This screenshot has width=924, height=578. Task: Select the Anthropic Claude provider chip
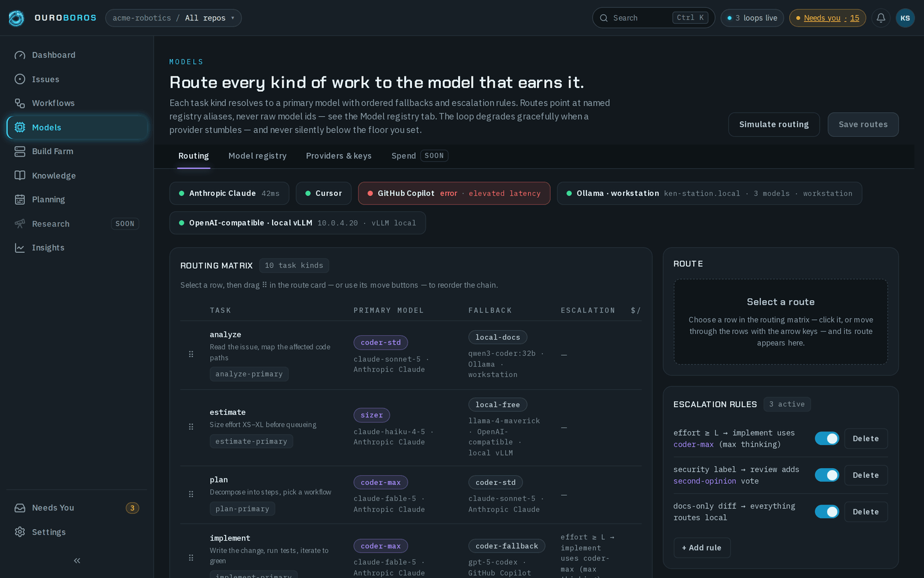229,193
